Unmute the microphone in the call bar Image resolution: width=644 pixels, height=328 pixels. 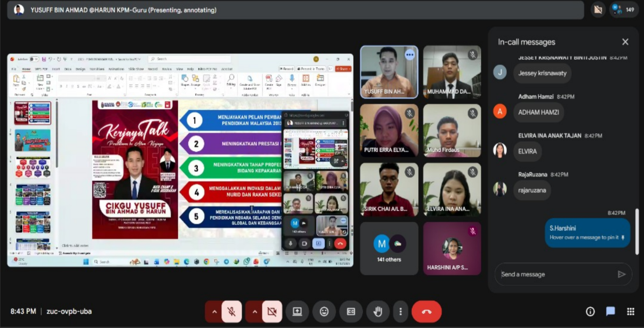coord(231,312)
